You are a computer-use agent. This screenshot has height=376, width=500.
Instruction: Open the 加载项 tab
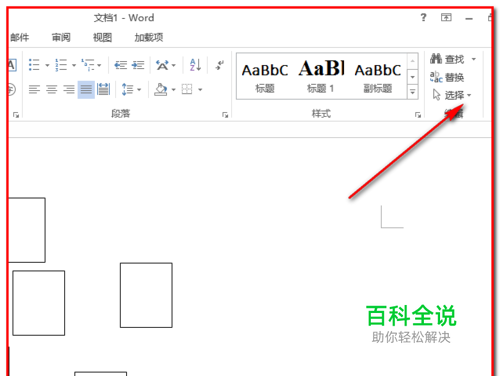[149, 37]
